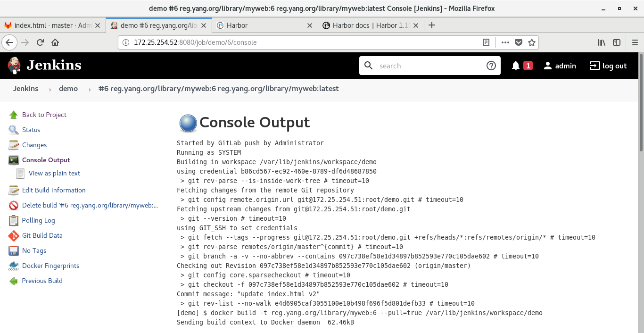Click the search help question-mark icon
Screen dimensions: 644x333
(x=491, y=66)
